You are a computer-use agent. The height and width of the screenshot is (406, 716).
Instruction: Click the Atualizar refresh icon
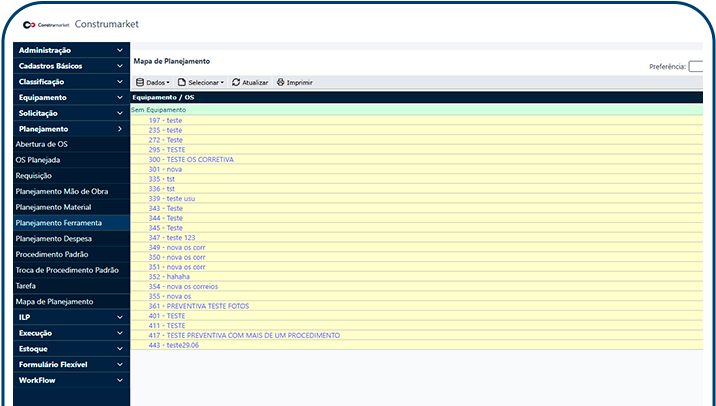click(x=236, y=82)
